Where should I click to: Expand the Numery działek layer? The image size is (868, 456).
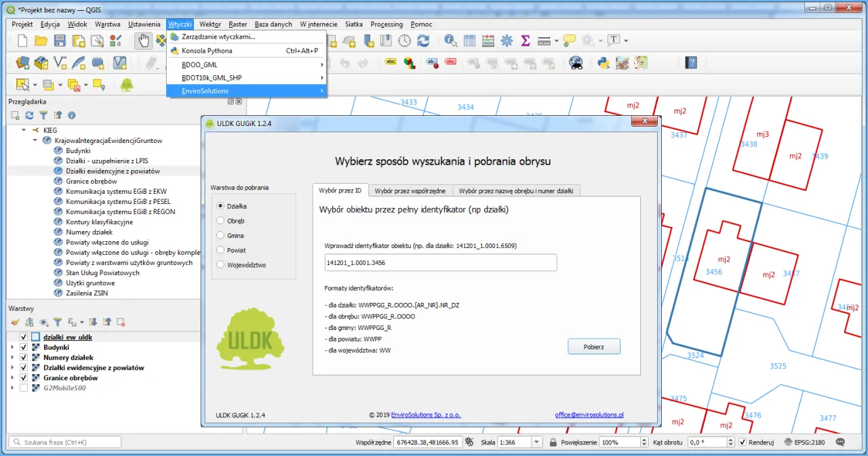coord(12,358)
